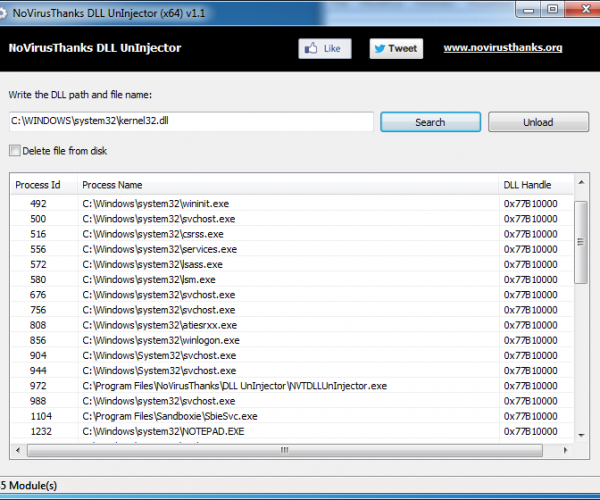Select the atiesrxx.exe row
This screenshot has width=600, height=500.
tap(292, 325)
